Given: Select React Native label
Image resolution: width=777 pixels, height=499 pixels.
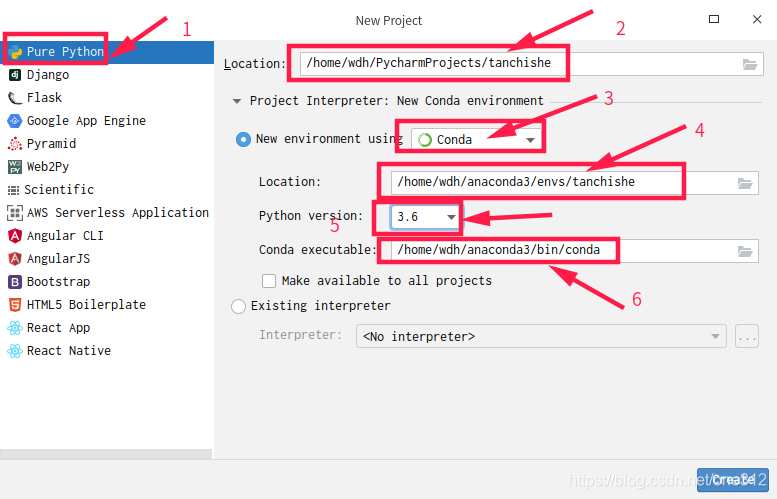Looking at the screenshot, I should 69,351.
